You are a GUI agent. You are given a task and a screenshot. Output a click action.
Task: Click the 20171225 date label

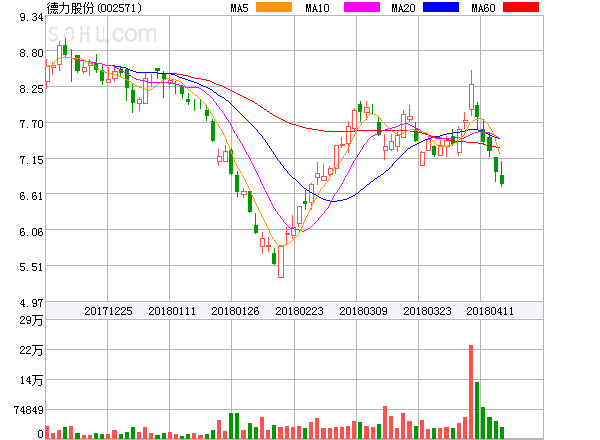point(108,311)
